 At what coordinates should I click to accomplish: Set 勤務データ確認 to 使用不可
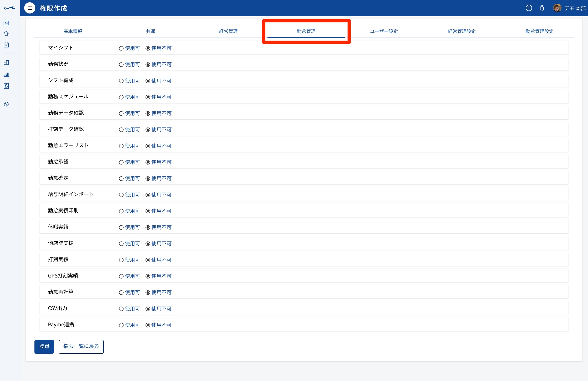(148, 114)
